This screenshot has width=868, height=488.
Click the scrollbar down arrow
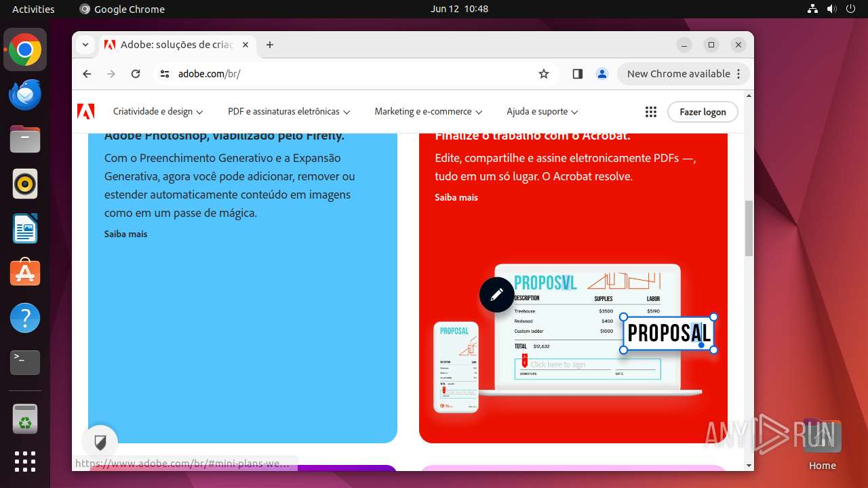(749, 466)
